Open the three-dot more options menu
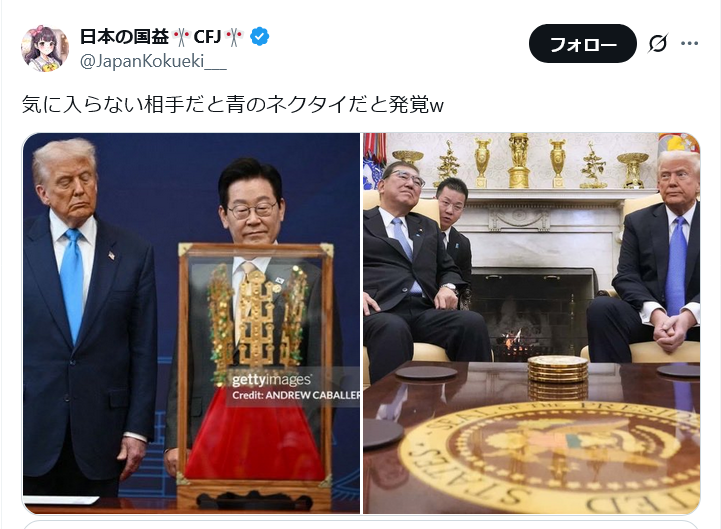 [x=689, y=43]
